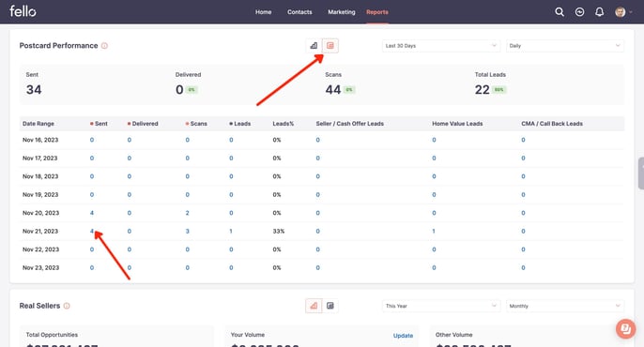Open the chat support bubble

(x=625, y=328)
